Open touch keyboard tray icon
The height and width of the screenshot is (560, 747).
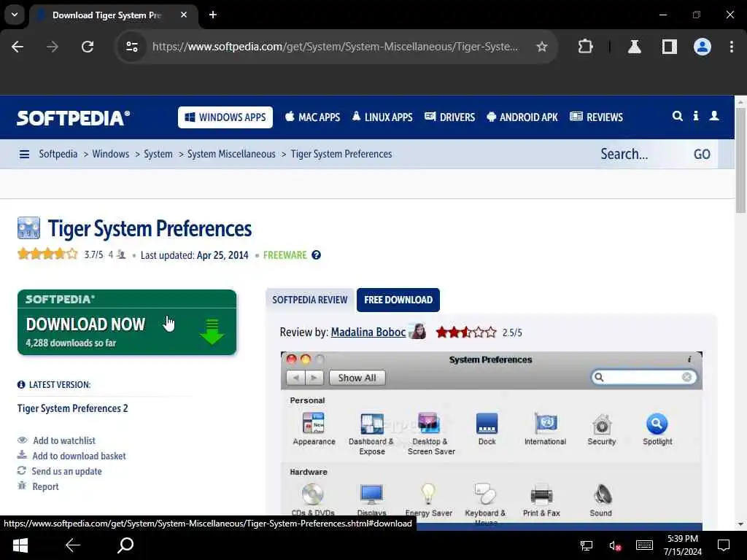tap(644, 545)
